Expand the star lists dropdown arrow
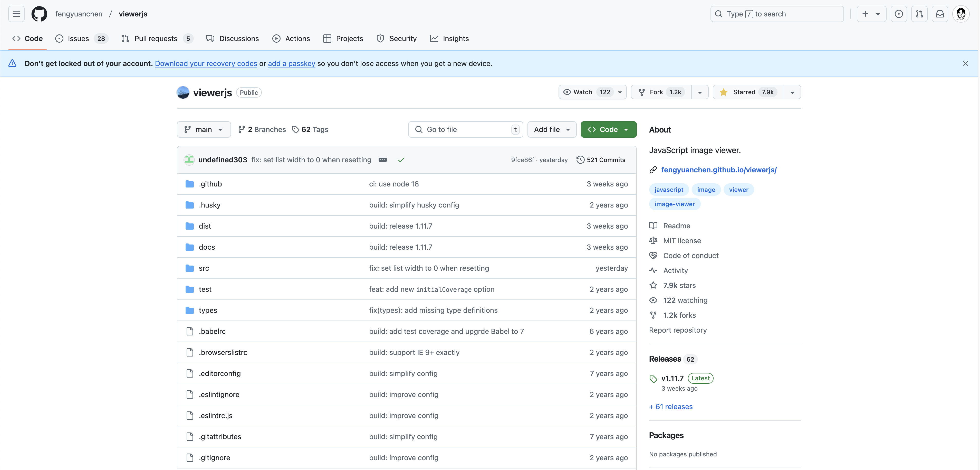 pyautogui.click(x=792, y=92)
